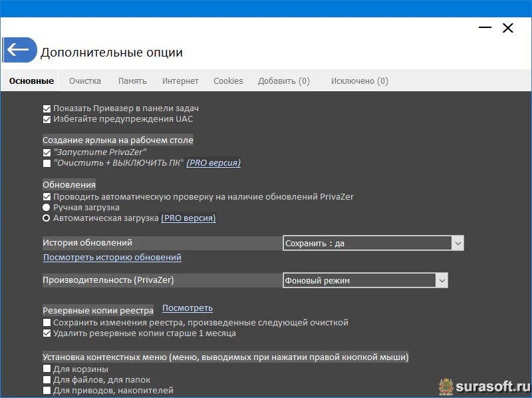Close the PrivaZer options window
Screen dimensions: 532x398
[x=508, y=28]
